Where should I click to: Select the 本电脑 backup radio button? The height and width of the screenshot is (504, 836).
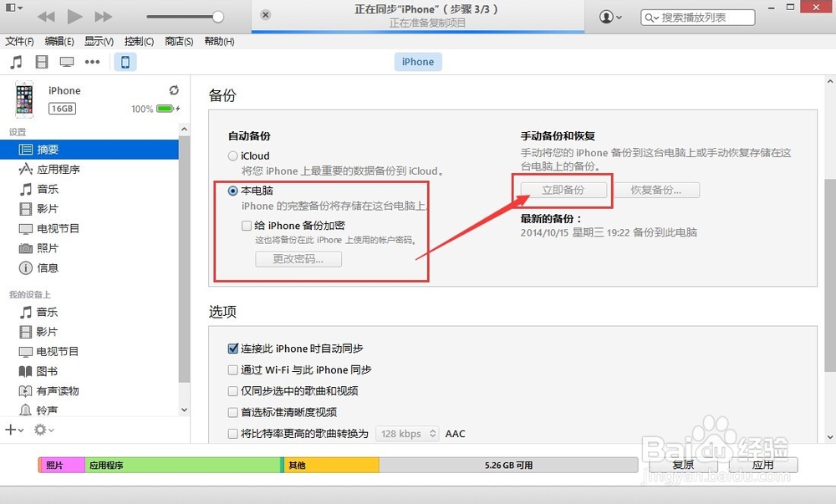233,191
